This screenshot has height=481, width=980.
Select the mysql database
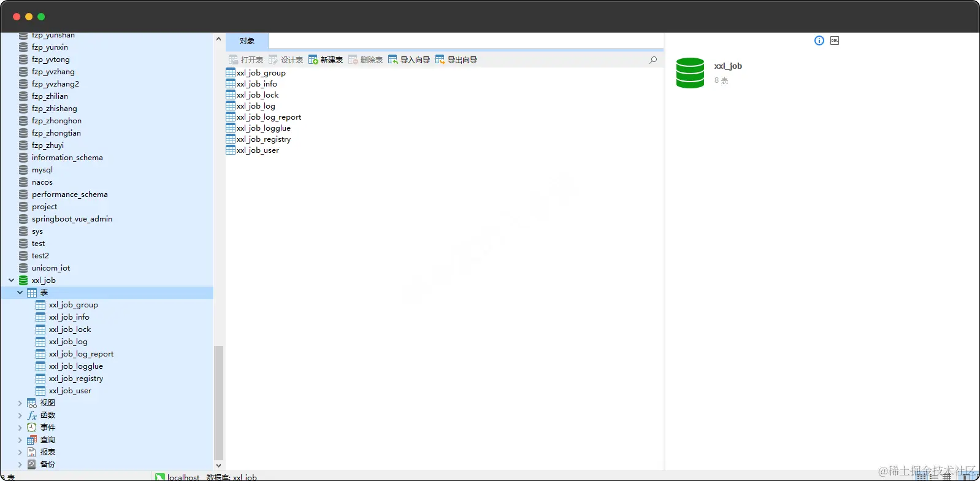point(42,170)
